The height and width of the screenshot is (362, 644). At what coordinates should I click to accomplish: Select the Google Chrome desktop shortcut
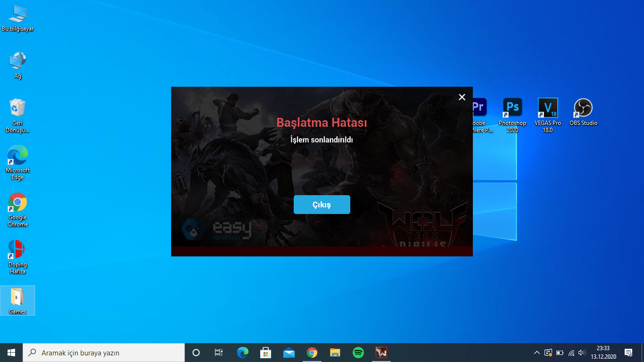point(17,210)
